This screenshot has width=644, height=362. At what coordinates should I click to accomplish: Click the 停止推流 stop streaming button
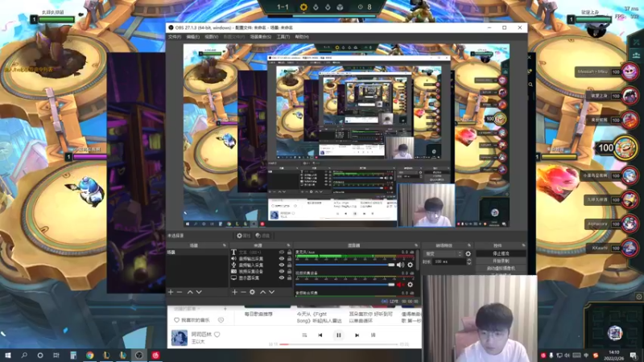click(x=501, y=253)
